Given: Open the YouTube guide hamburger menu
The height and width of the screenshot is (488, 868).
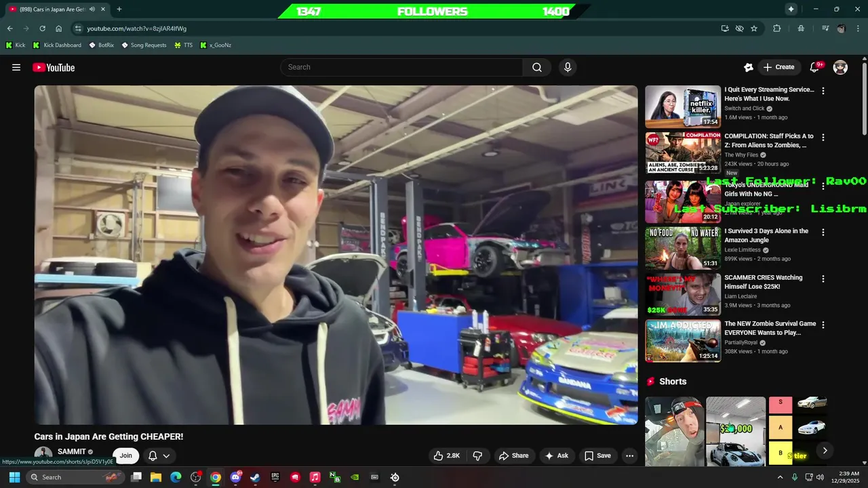Looking at the screenshot, I should [x=16, y=67].
